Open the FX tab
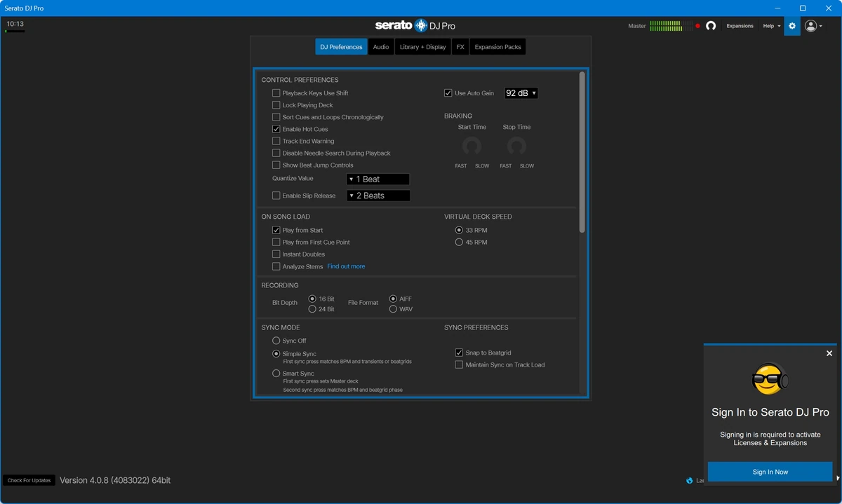This screenshot has height=504, width=842. (x=460, y=47)
